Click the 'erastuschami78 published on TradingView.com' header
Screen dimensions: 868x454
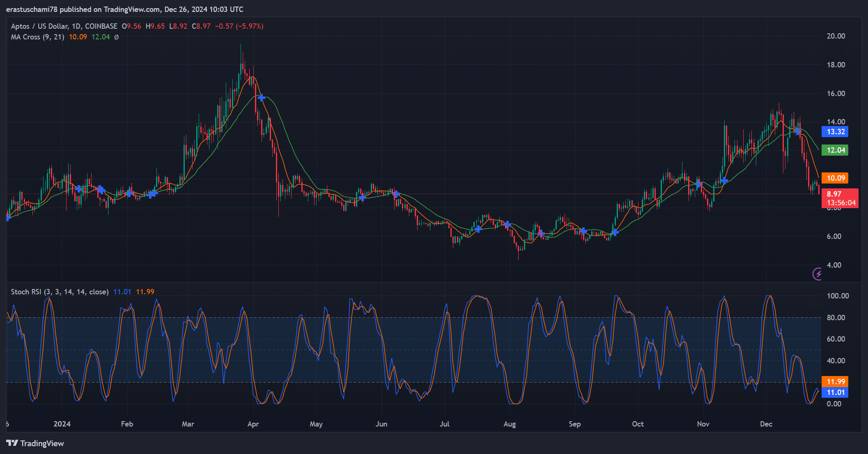pyautogui.click(x=83, y=9)
